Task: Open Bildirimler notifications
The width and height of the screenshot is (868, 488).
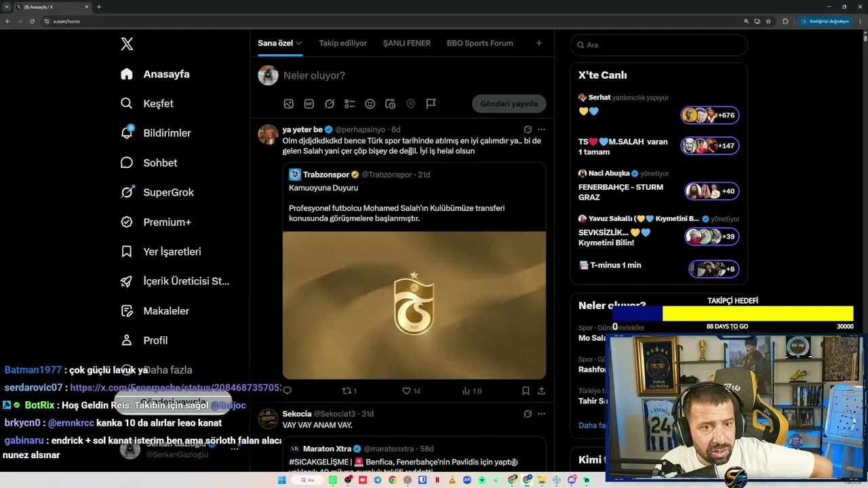Action: point(155,133)
